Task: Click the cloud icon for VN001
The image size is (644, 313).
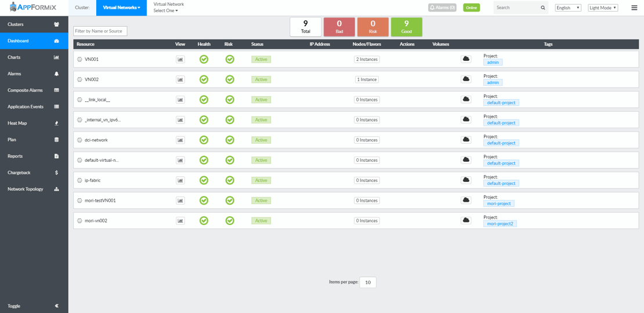Action: [x=466, y=59]
